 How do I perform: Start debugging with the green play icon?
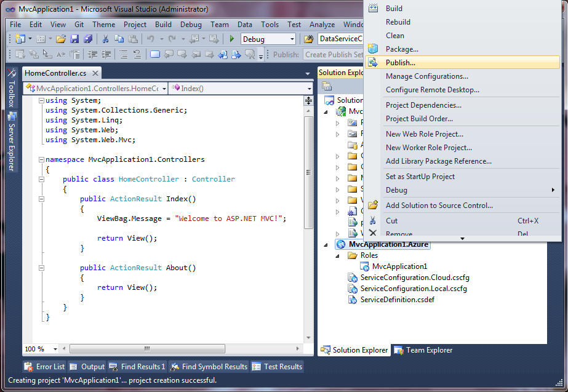[232, 39]
